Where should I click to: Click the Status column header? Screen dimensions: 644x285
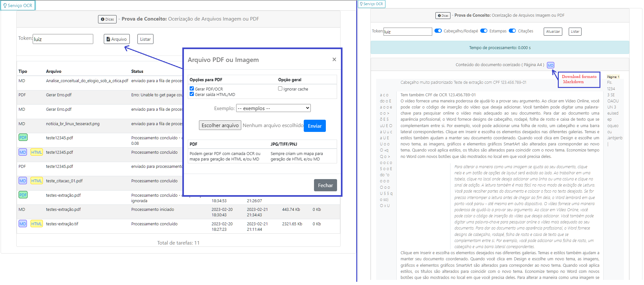point(137,71)
